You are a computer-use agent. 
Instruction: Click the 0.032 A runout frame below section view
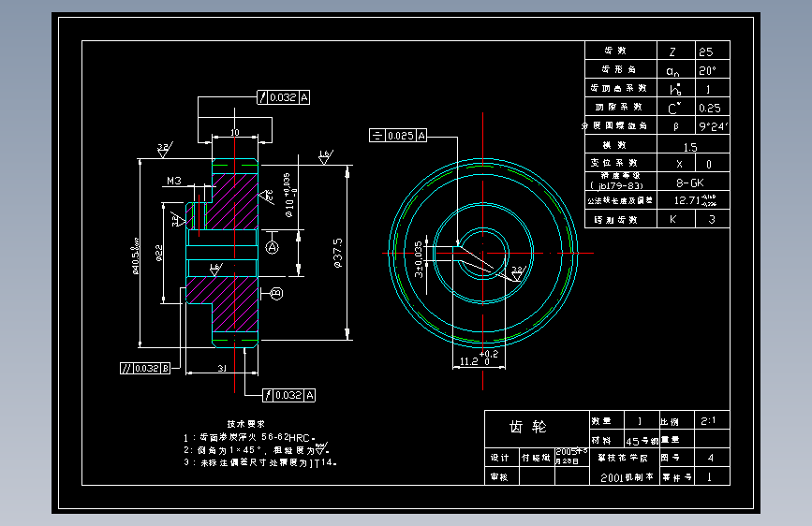click(288, 395)
